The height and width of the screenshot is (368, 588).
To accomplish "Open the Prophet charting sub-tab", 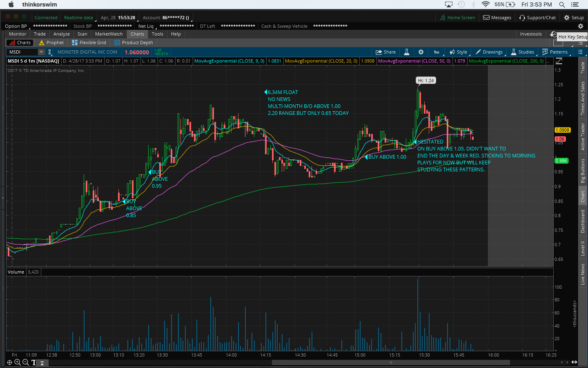I will tap(51, 43).
